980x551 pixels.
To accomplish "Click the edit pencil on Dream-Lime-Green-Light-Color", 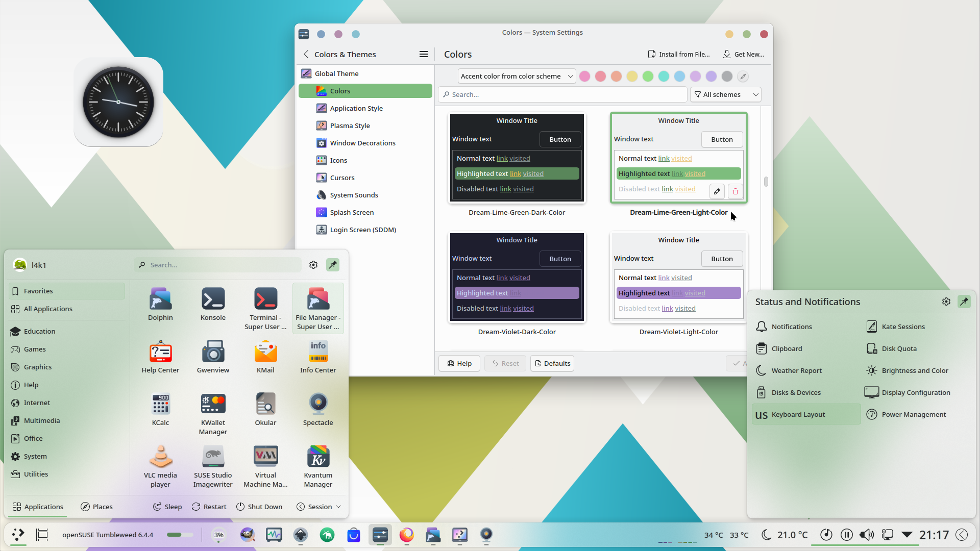I will tap(717, 191).
